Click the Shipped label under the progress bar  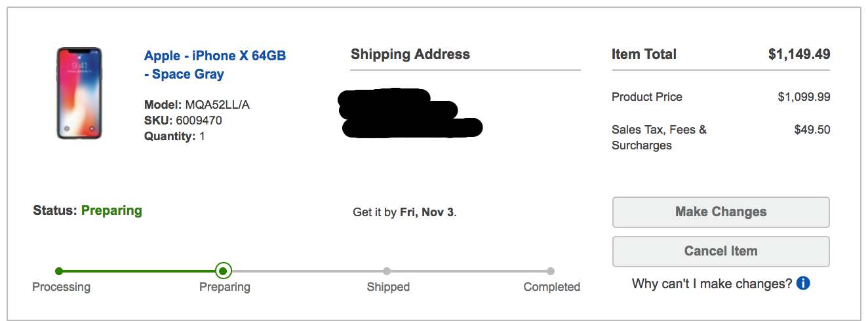pos(388,287)
